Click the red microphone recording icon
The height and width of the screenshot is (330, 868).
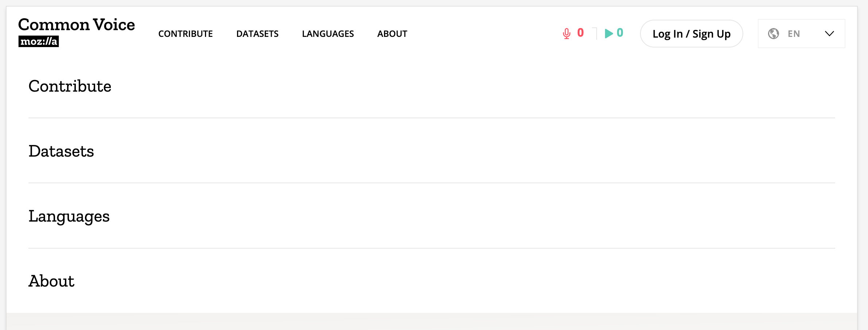[567, 33]
